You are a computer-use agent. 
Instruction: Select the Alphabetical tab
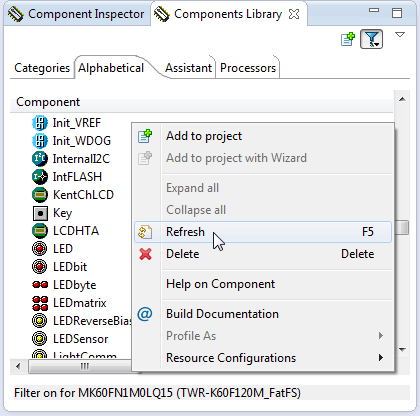(x=111, y=68)
